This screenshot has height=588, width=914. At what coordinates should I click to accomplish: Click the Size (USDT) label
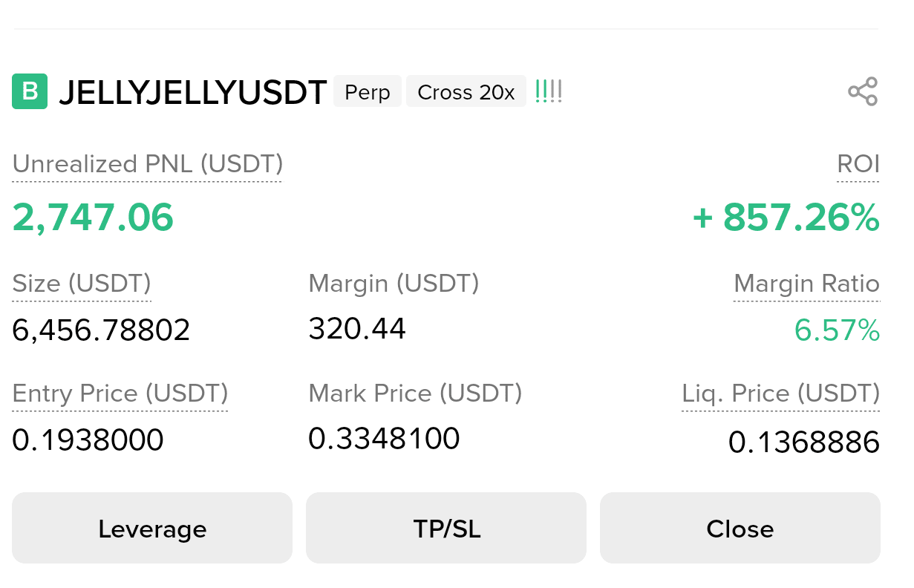pyautogui.click(x=82, y=284)
